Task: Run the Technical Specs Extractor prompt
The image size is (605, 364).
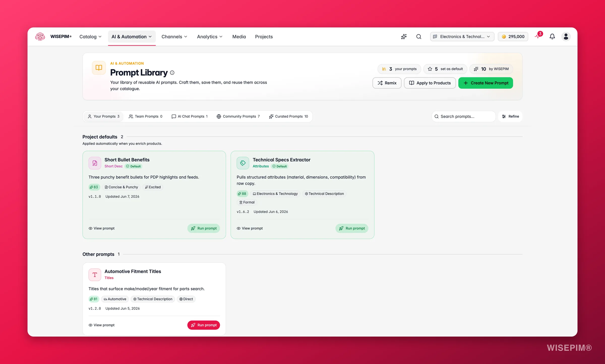Action: [352, 228]
